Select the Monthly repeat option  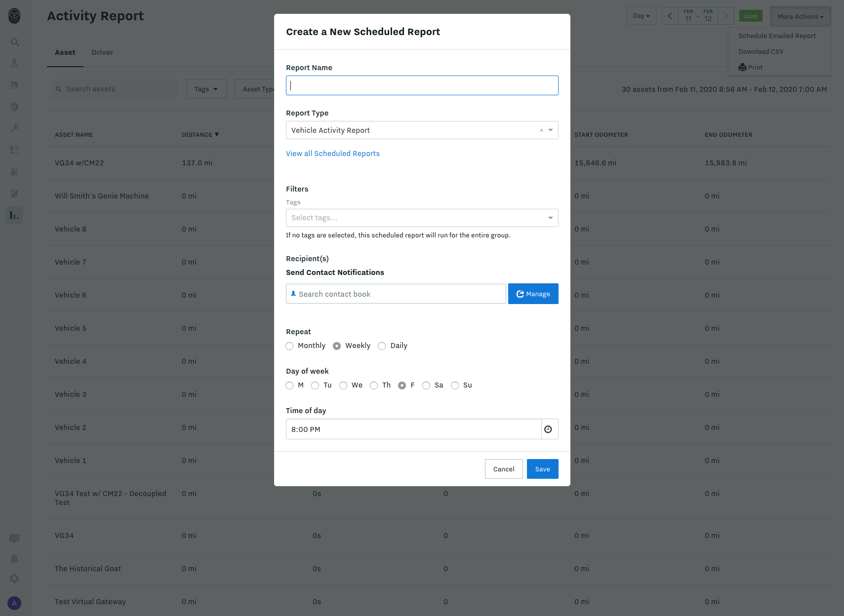click(x=289, y=346)
